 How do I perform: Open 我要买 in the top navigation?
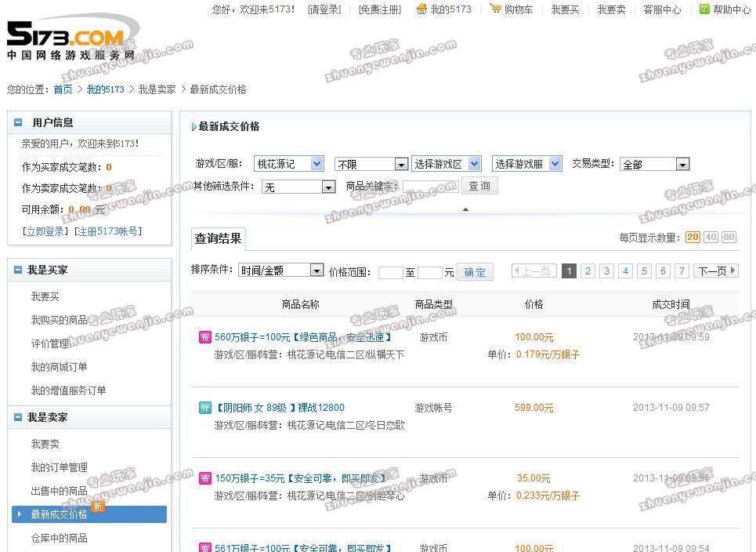(x=565, y=9)
